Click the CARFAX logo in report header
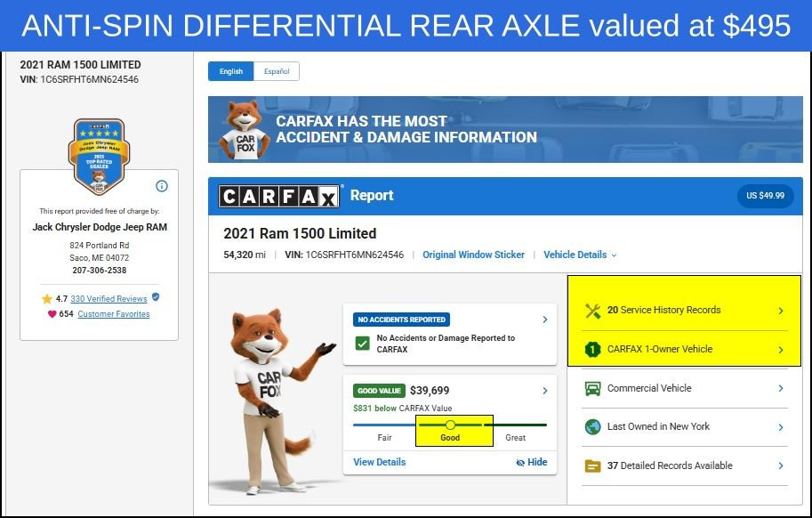 (278, 196)
